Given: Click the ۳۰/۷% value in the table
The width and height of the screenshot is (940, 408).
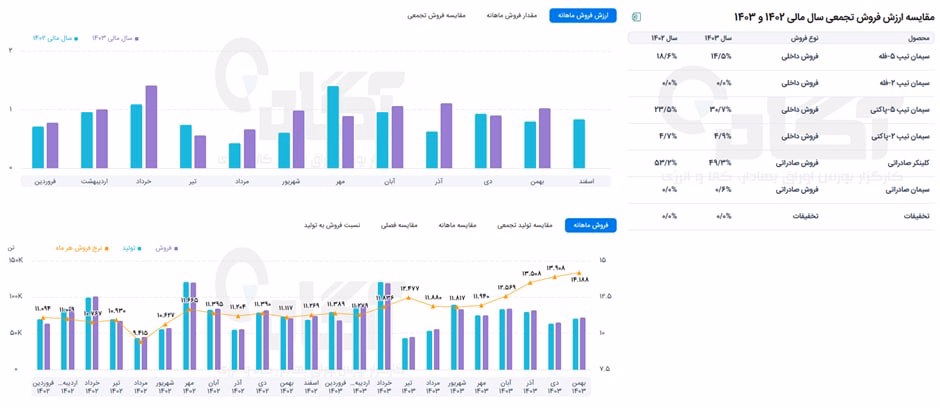Looking at the screenshot, I should (721, 109).
